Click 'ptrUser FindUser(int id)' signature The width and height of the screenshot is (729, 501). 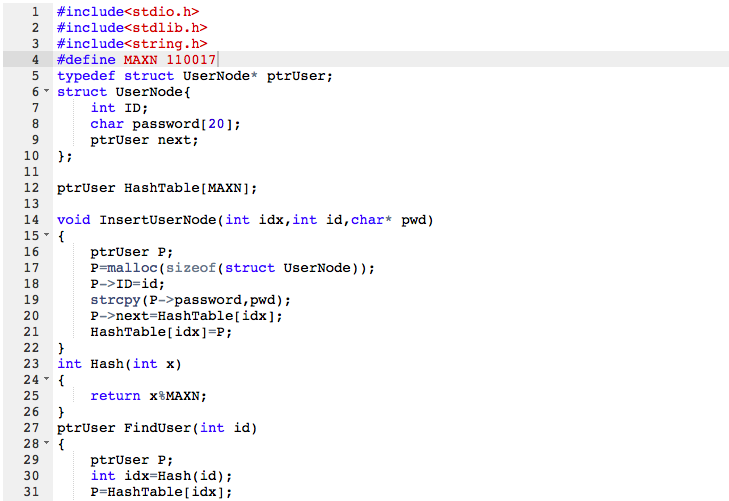coord(157,428)
